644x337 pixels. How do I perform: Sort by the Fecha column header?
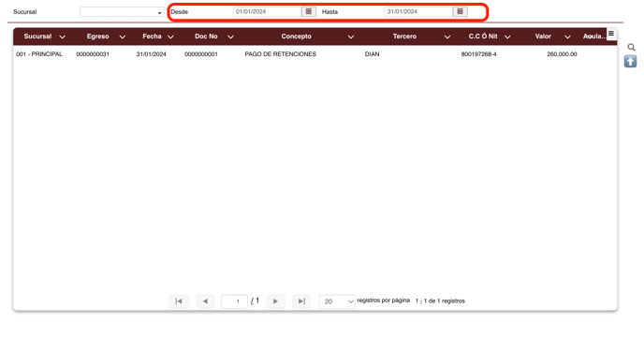[152, 37]
